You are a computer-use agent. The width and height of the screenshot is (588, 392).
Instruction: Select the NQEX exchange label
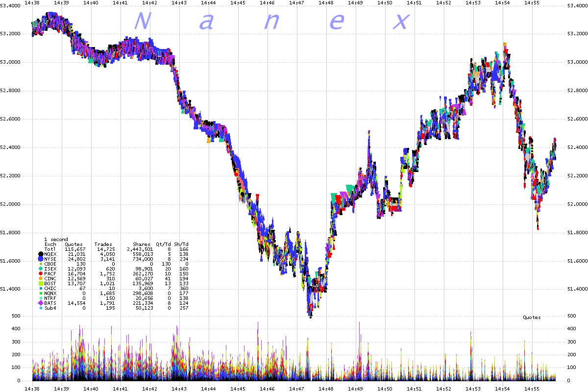click(50, 254)
